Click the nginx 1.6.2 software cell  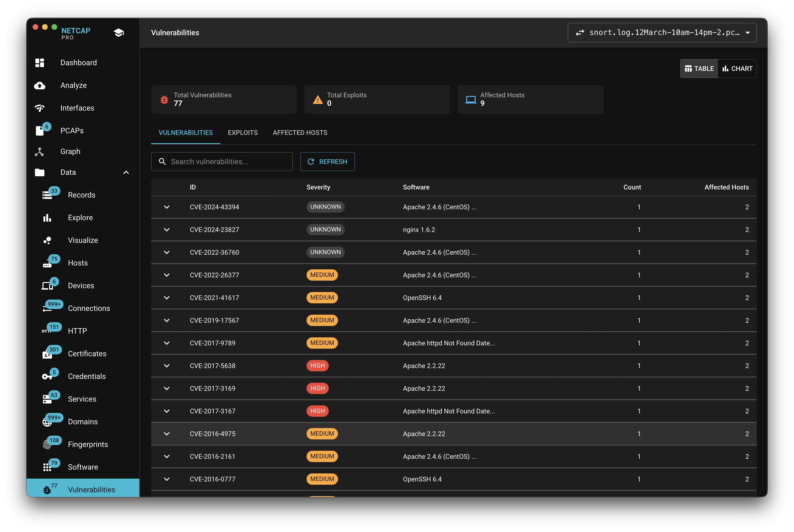click(x=419, y=230)
